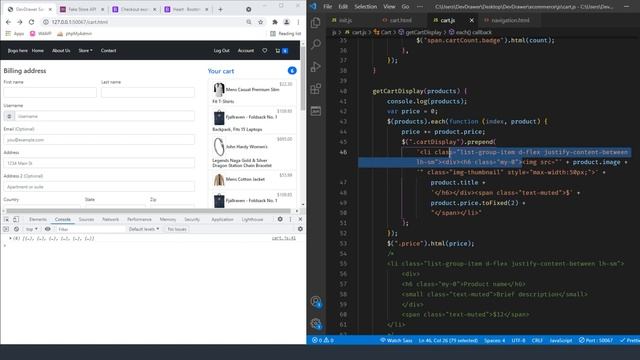Switch to the Elements DevTools tab
640x360 pixels.
pyautogui.click(x=38, y=219)
